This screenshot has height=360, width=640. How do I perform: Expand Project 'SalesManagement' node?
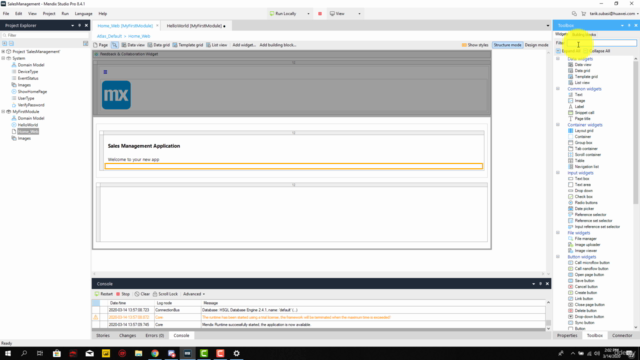3,52
